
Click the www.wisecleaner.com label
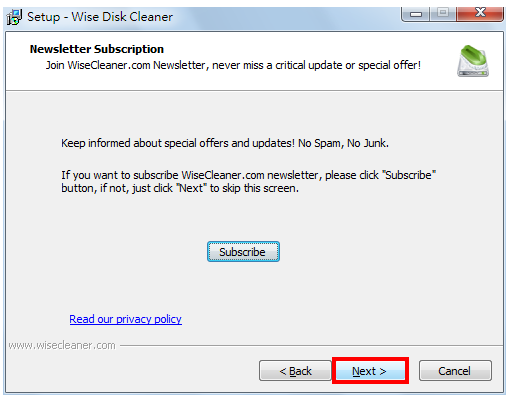tap(62, 345)
